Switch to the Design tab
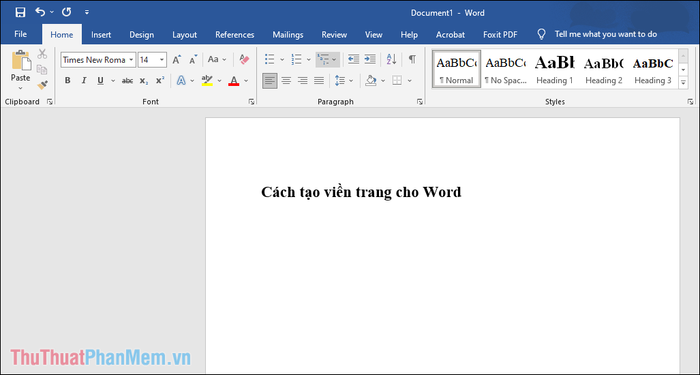The image size is (700, 375). click(x=142, y=35)
